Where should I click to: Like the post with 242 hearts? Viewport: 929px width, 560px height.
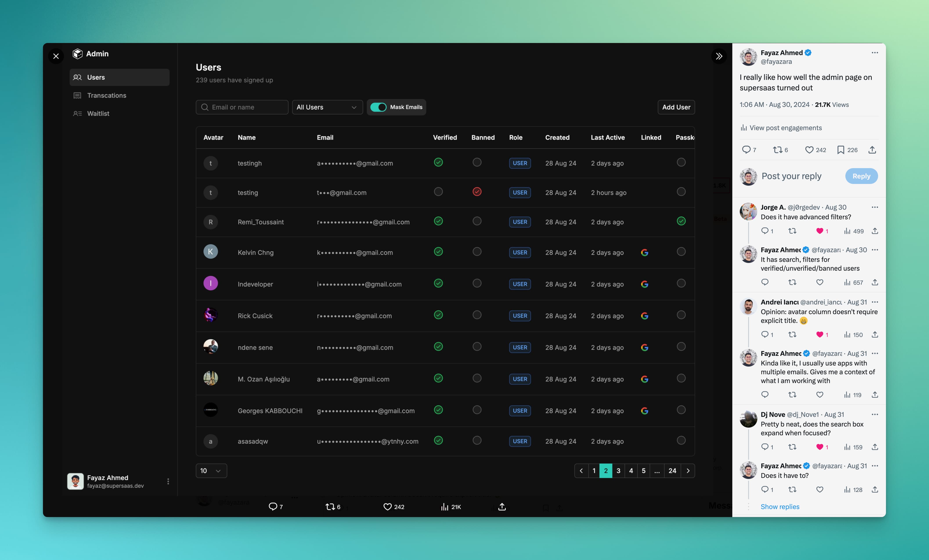(809, 150)
